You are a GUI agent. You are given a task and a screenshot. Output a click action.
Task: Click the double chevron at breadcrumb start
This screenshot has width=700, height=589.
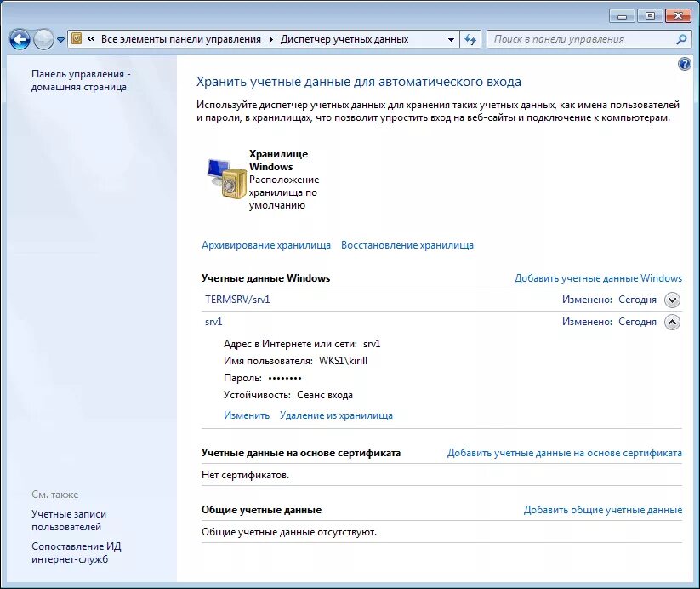[91, 39]
